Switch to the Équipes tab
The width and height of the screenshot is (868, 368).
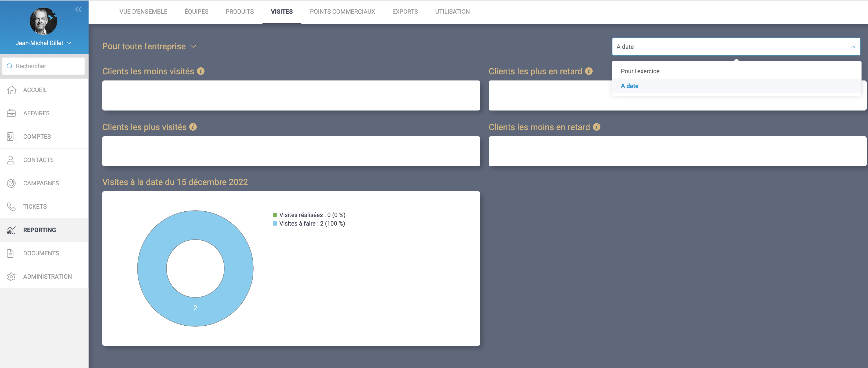[x=196, y=12]
